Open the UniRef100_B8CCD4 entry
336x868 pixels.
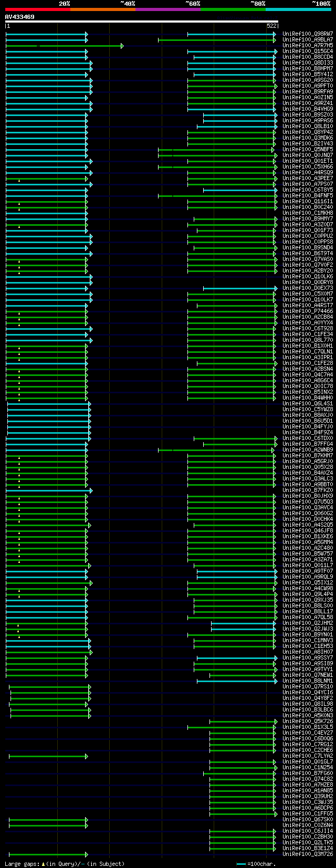pyautogui.click(x=308, y=57)
